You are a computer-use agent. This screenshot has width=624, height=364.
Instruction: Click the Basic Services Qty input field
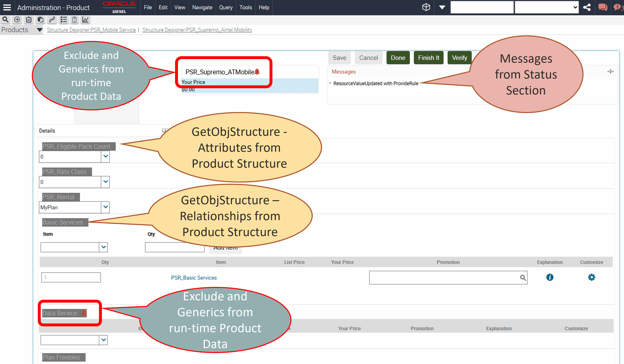(175, 247)
